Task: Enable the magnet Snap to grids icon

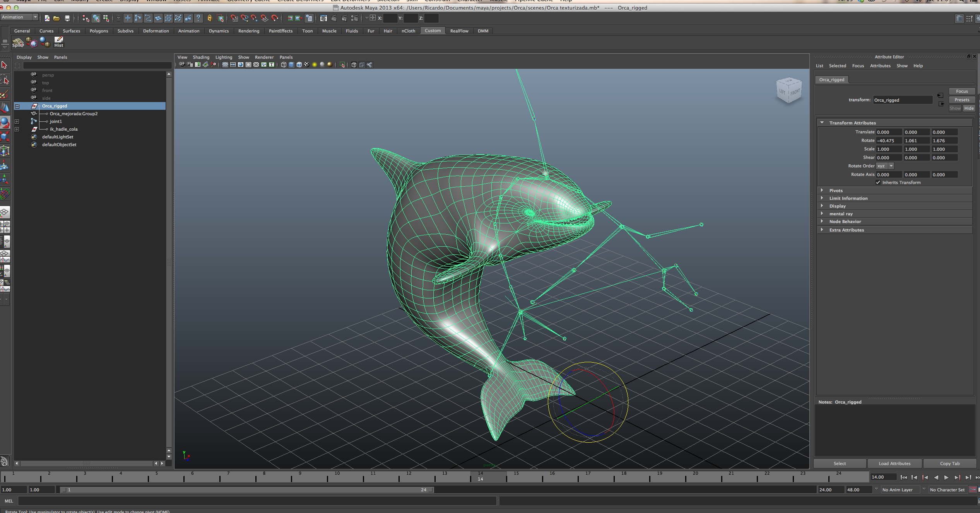Action: (234, 18)
